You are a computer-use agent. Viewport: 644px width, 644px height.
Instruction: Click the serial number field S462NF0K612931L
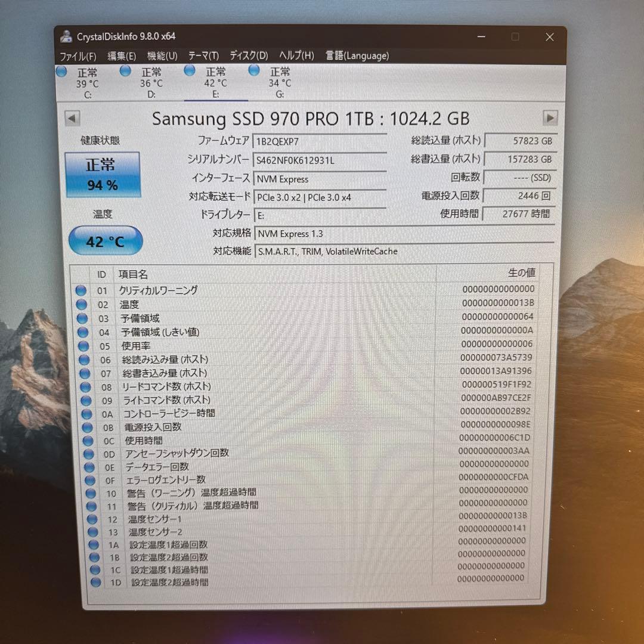coord(320,160)
